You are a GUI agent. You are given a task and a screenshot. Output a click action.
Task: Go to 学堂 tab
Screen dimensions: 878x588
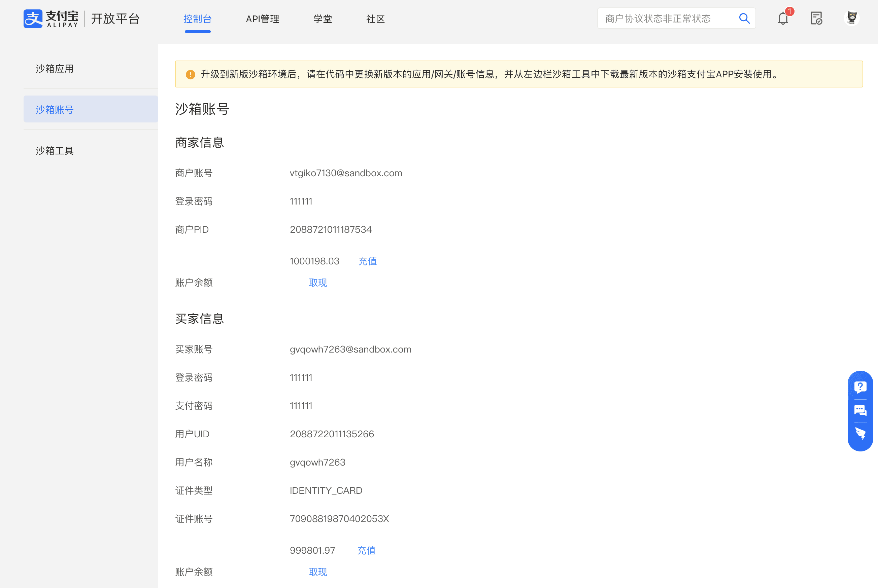click(323, 19)
